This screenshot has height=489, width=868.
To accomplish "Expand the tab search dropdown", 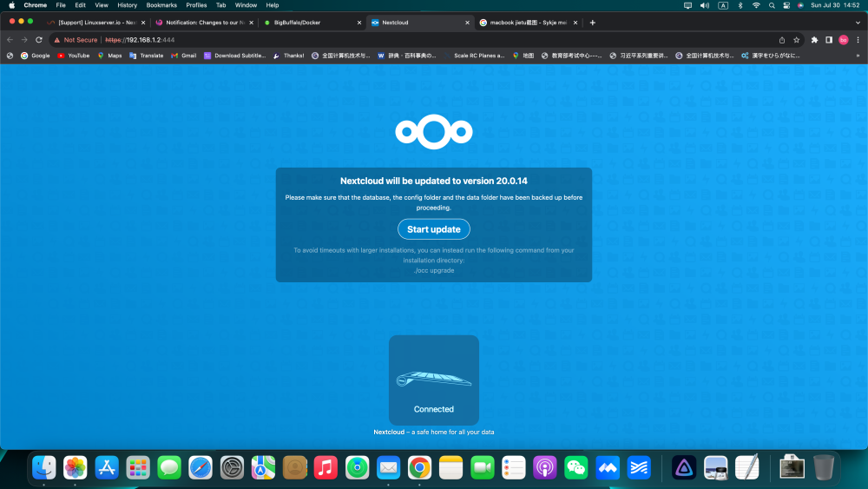I will tap(858, 23).
